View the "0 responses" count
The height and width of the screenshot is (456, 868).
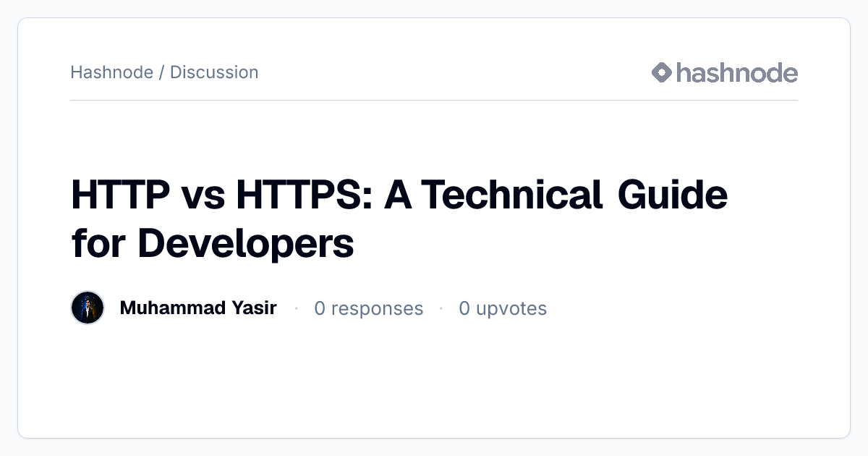368,309
